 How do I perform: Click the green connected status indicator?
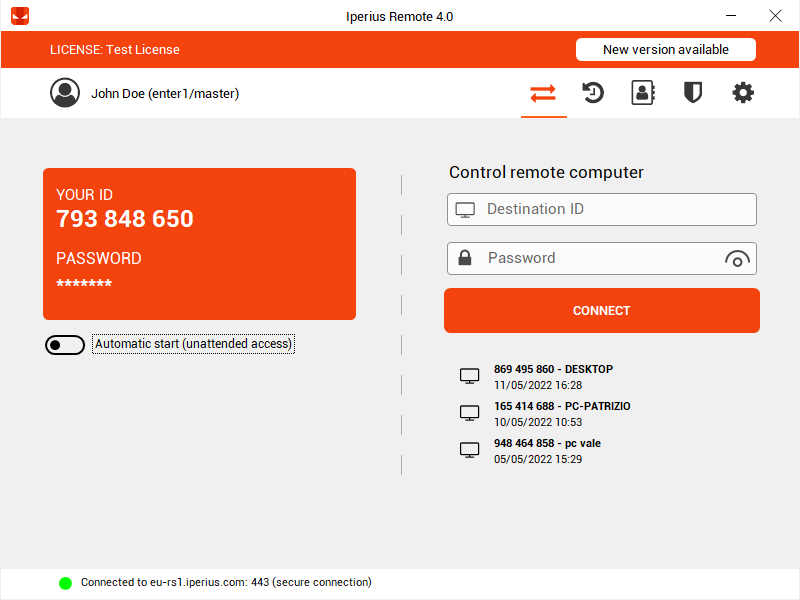(65, 582)
